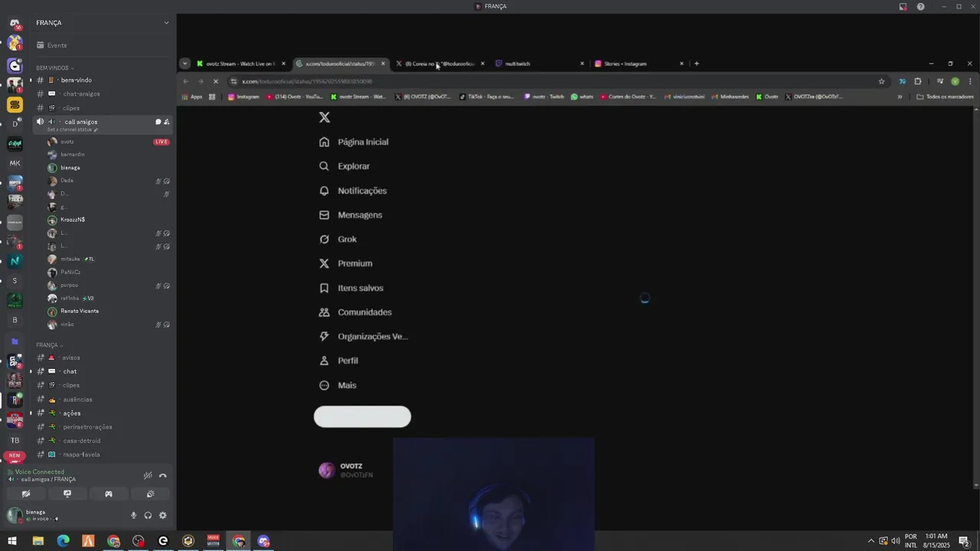Viewport: 980px width, 551px height.
Task: Open a new browser tab
Action: click(697, 64)
